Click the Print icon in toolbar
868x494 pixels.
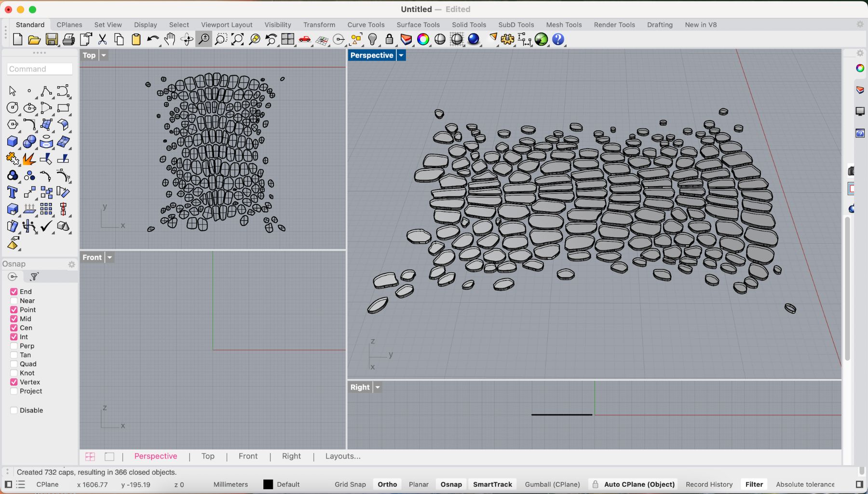[68, 40]
